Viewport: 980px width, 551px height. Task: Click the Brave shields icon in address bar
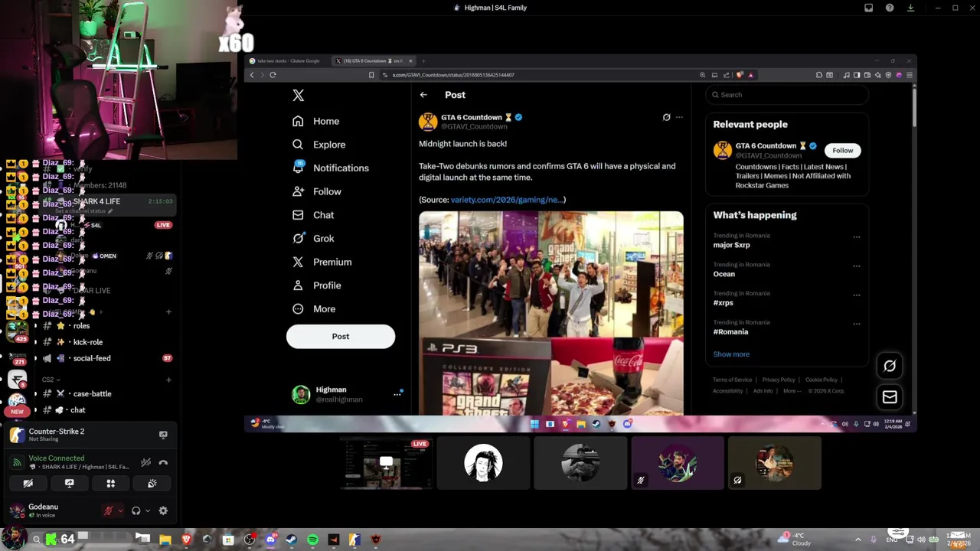click(739, 75)
